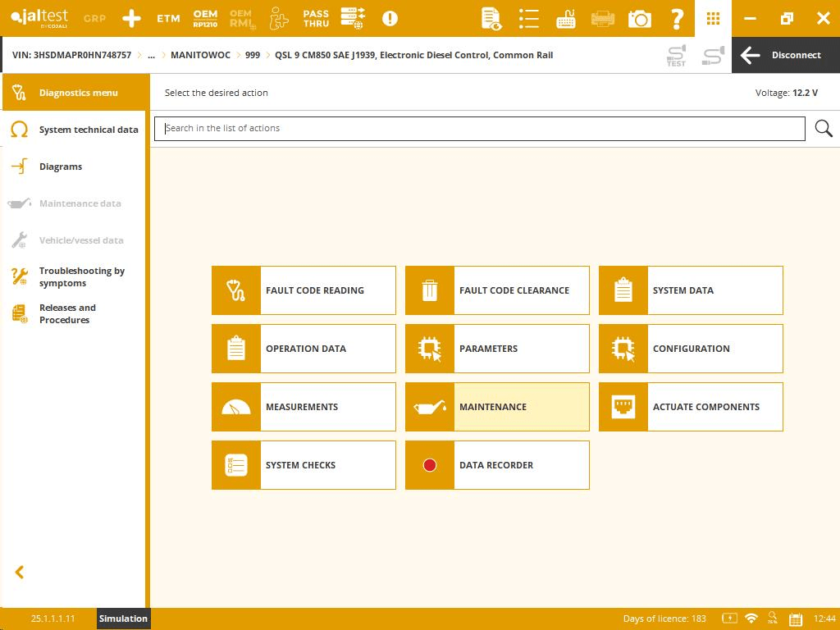This screenshot has height=630, width=840.
Task: Open the apps grid menu icon
Action: pyautogui.click(x=713, y=18)
